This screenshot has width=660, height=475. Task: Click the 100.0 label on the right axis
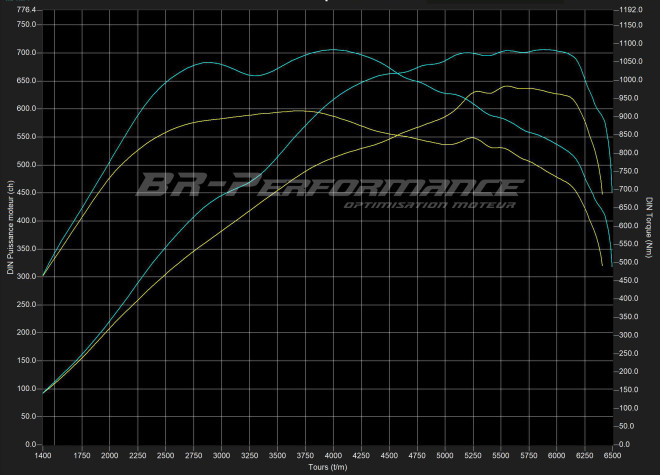pyautogui.click(x=629, y=408)
